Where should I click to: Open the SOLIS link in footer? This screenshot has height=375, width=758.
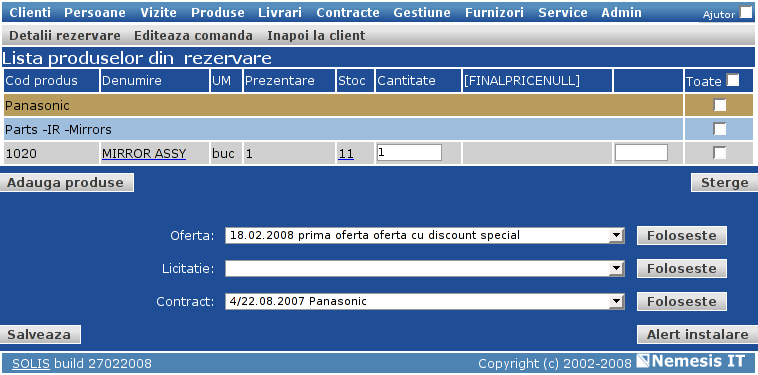(x=31, y=363)
